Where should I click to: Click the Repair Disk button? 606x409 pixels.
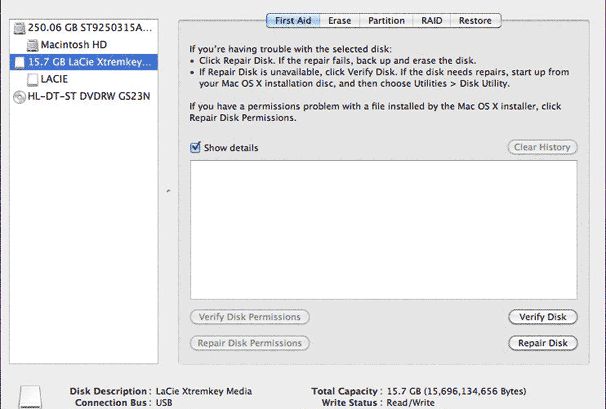[x=543, y=343]
